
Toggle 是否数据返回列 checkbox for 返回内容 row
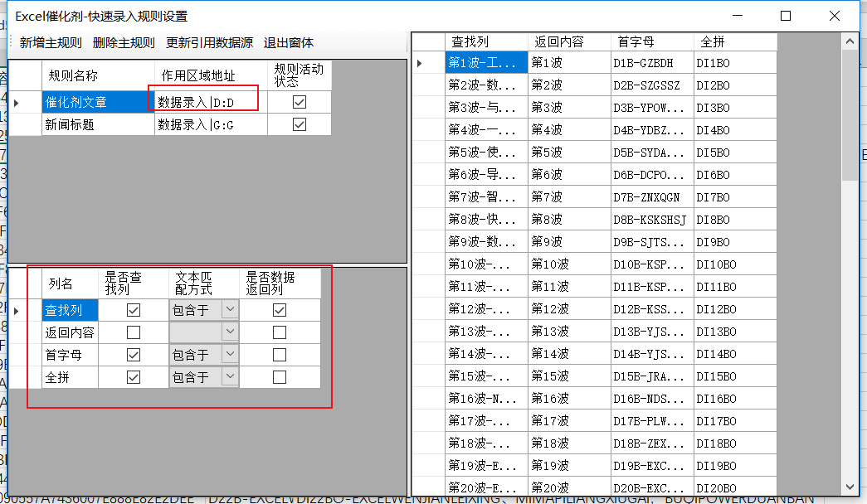280,332
